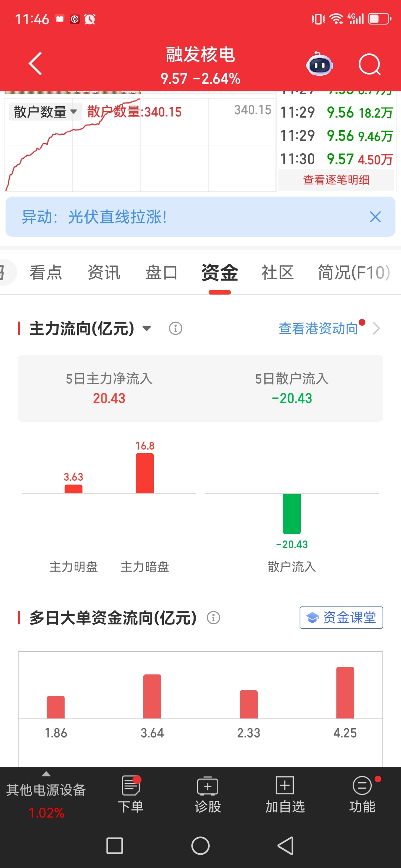Open the 功能 functions icon

[x=362, y=795]
